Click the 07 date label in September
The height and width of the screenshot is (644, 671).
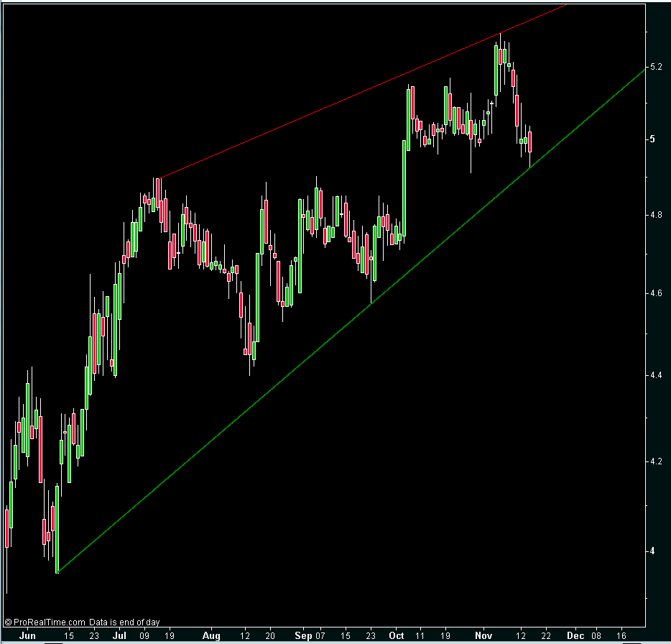pos(320,636)
